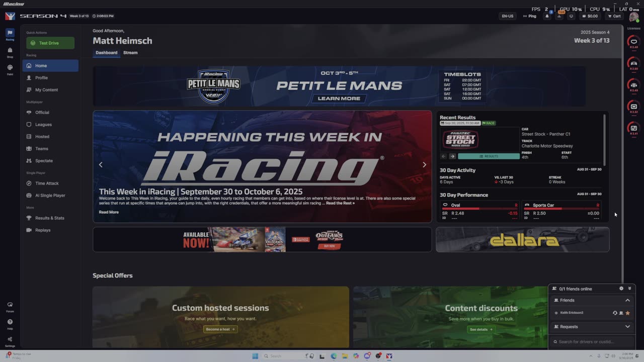Open the Shop icon in the left rail

(10, 52)
